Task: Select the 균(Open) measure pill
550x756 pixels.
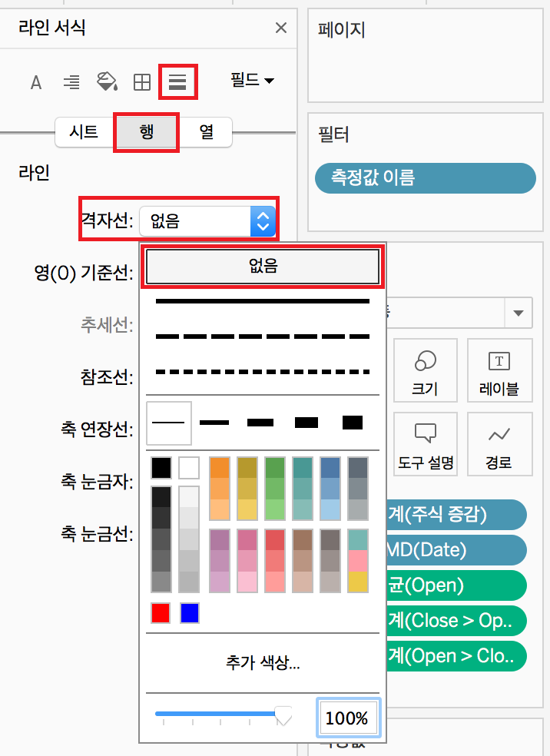Action: [x=456, y=585]
